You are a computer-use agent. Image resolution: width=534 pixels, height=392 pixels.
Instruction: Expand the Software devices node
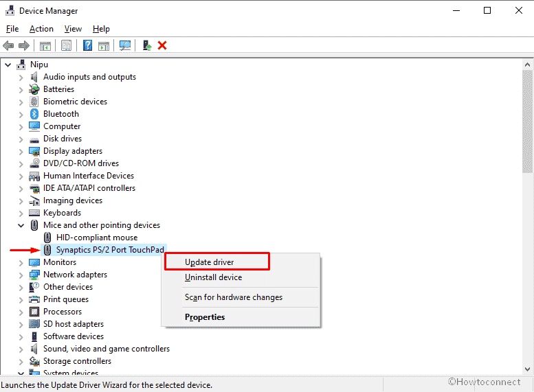pos(21,337)
